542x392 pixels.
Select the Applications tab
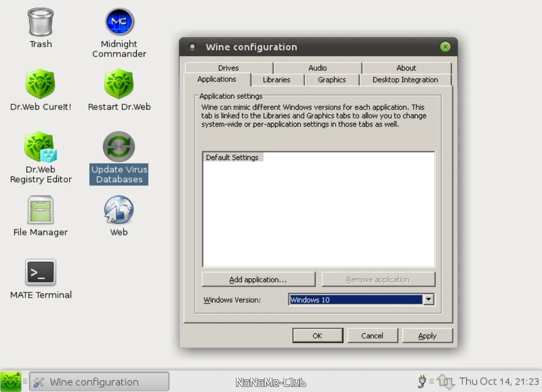[x=217, y=79]
